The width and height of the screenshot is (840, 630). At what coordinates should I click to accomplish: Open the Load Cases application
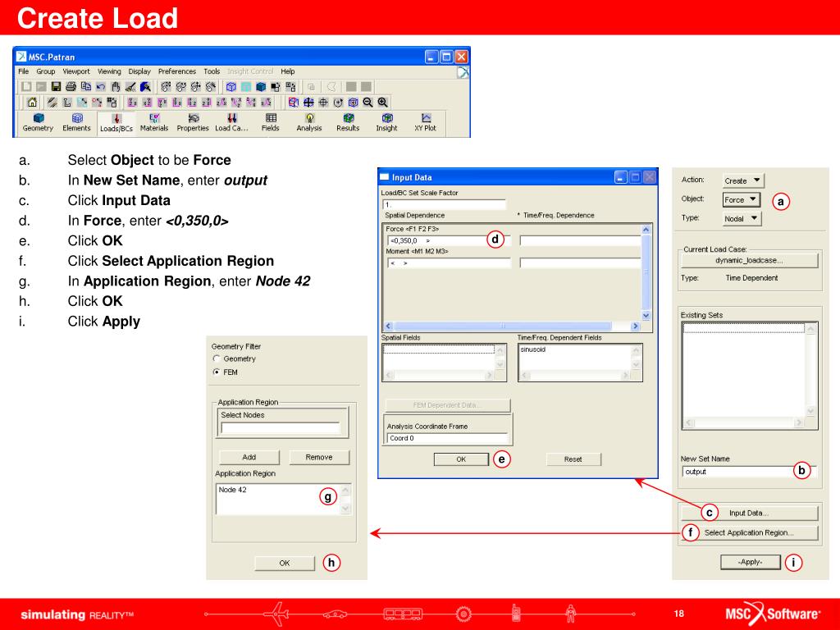[x=231, y=123]
